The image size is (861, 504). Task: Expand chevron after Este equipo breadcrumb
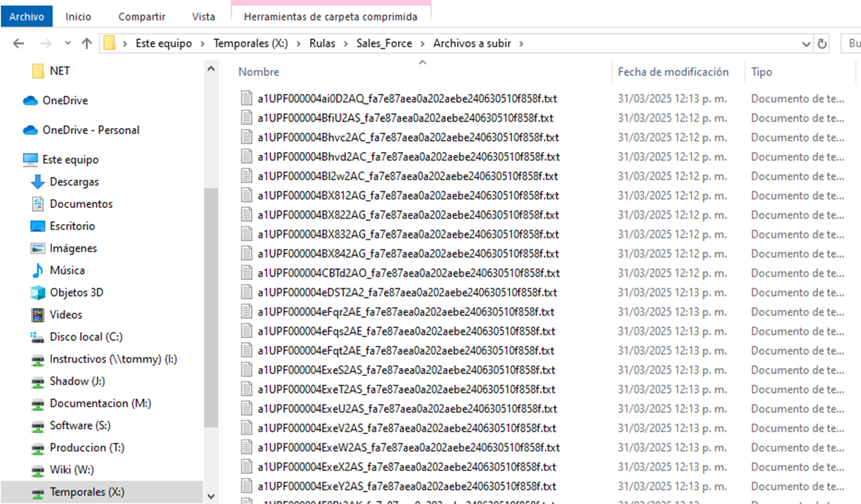(203, 44)
